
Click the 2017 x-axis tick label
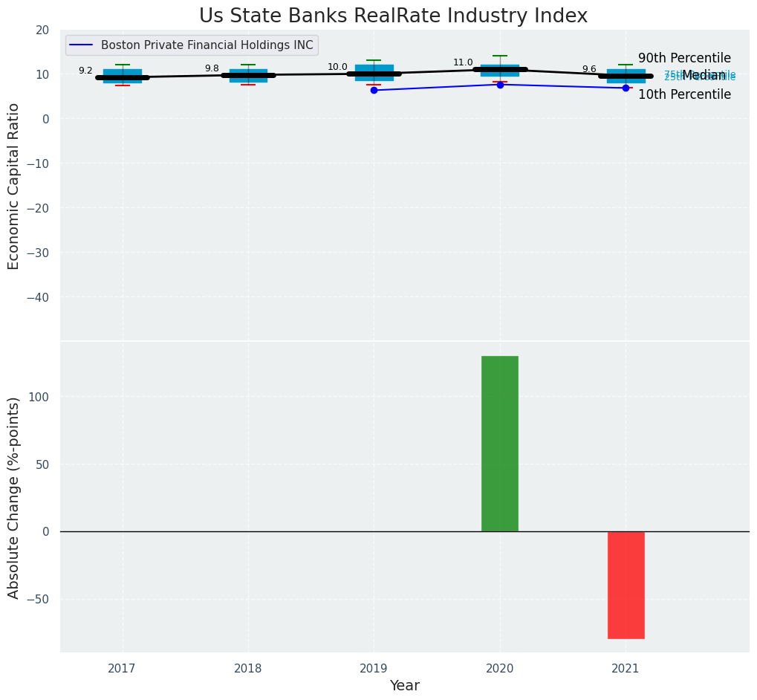coord(122,669)
